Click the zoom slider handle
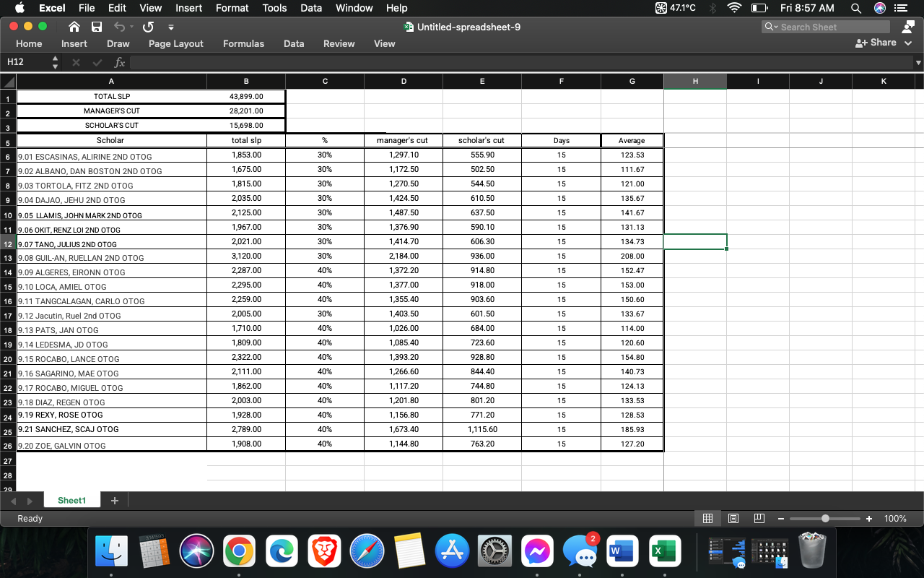924x578 pixels. 825,519
